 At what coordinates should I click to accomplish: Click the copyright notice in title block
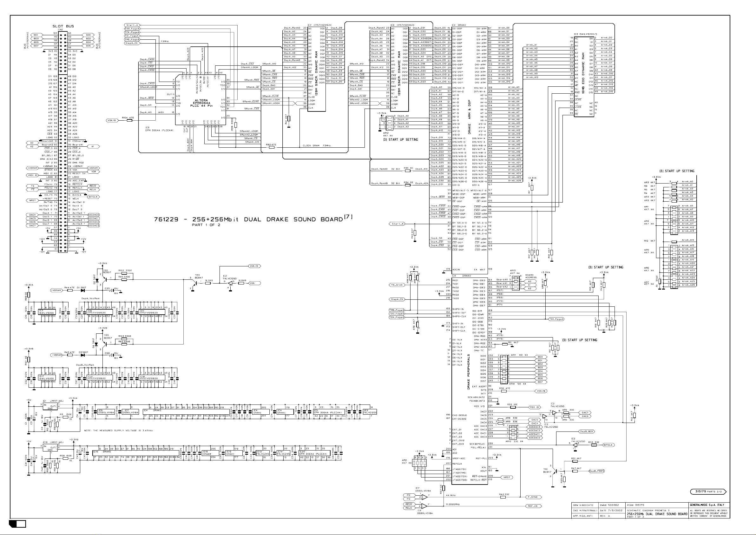(709, 513)
